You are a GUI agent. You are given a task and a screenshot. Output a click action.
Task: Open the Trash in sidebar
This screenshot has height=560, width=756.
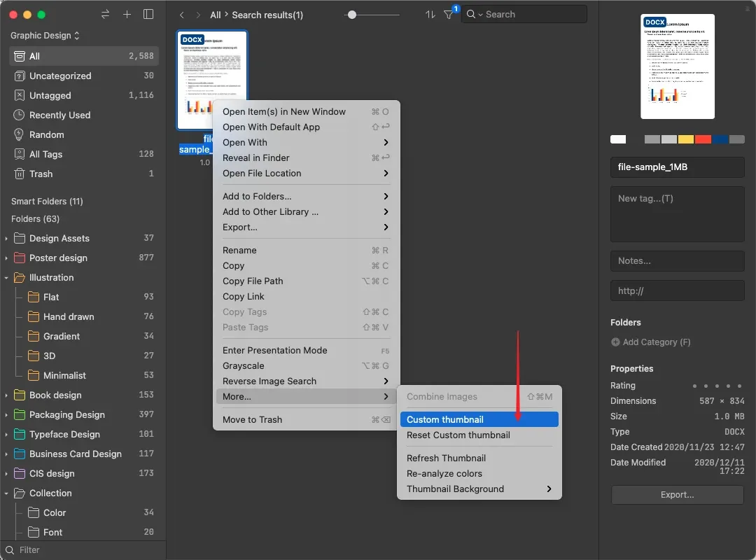point(41,174)
